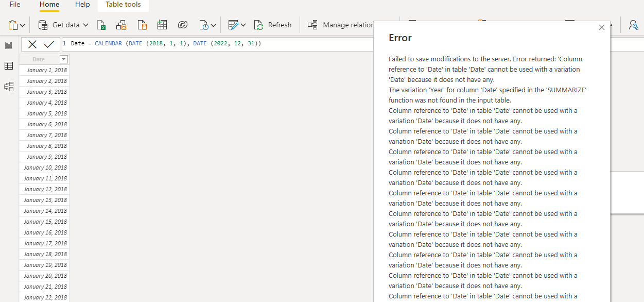This screenshot has height=302, width=644.
Task: Open the data hub icon
Action: point(121,25)
